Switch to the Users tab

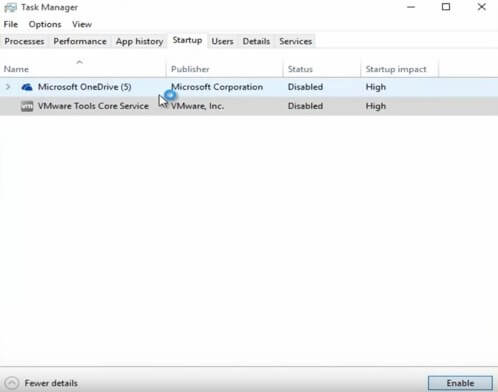(222, 41)
